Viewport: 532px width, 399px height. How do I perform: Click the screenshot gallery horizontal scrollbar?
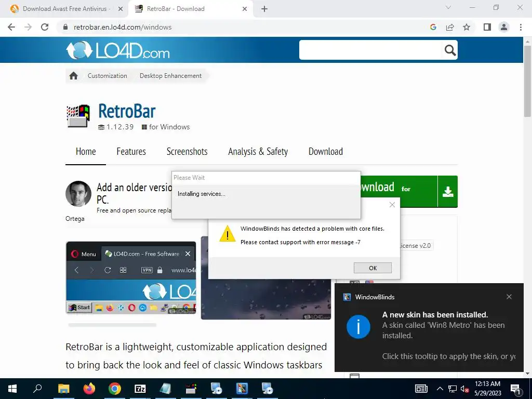112,325
